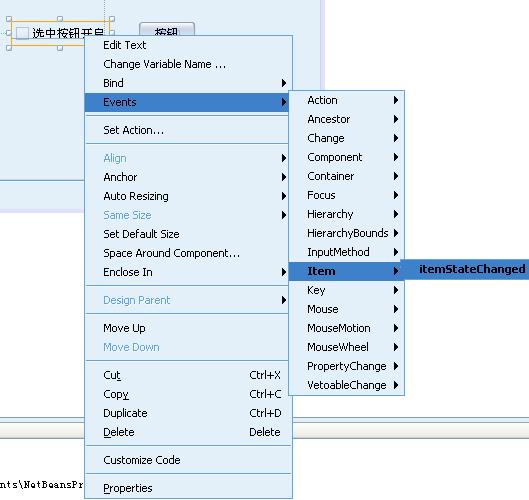This screenshot has height=500, width=529.
Task: Expand the Action events submenu
Action: (x=346, y=100)
